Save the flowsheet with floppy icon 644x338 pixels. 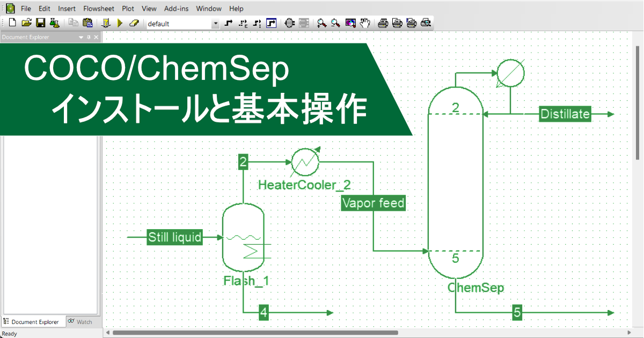pyautogui.click(x=40, y=23)
